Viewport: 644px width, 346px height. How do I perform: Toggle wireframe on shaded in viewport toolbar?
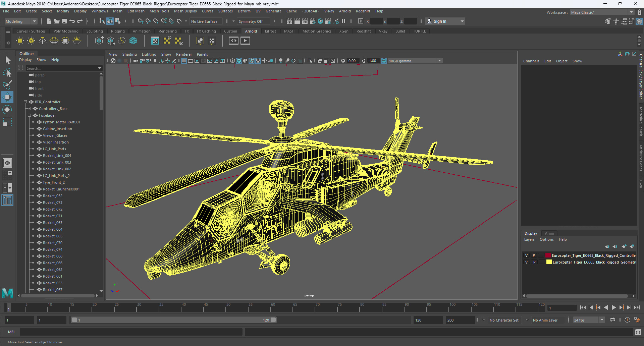tap(252, 61)
